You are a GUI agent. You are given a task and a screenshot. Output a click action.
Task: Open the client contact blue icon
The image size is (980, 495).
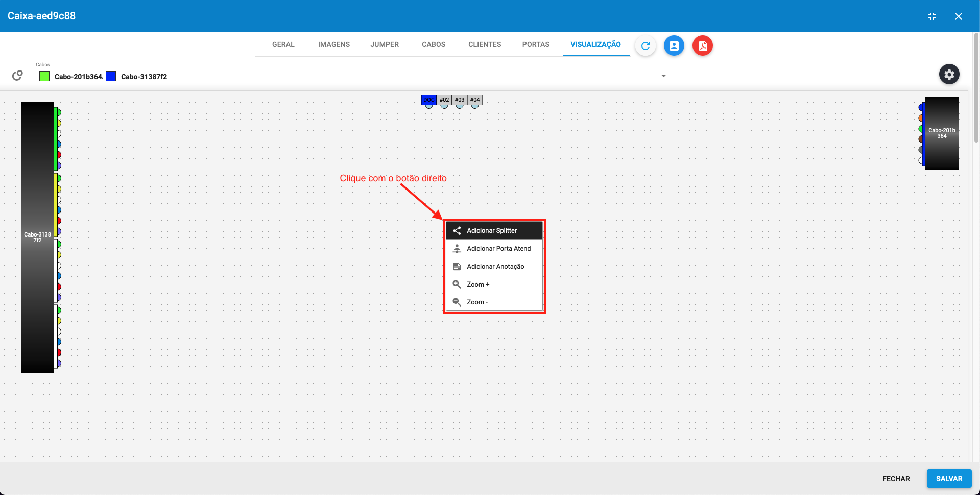tap(674, 45)
